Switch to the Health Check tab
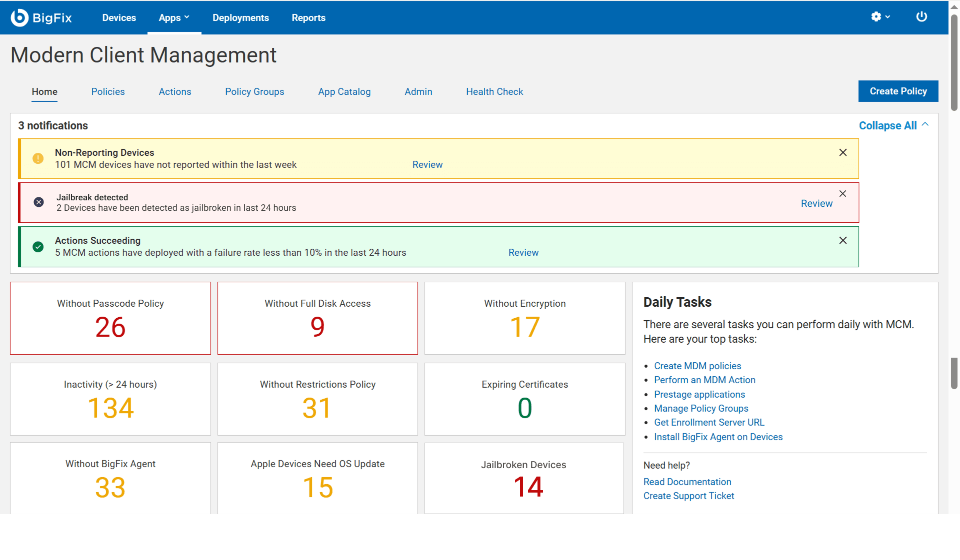This screenshot has height=560, width=960. [494, 92]
